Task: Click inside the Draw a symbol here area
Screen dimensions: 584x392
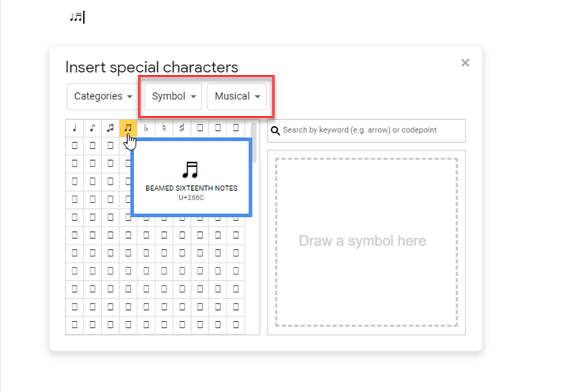Action: pyautogui.click(x=366, y=242)
